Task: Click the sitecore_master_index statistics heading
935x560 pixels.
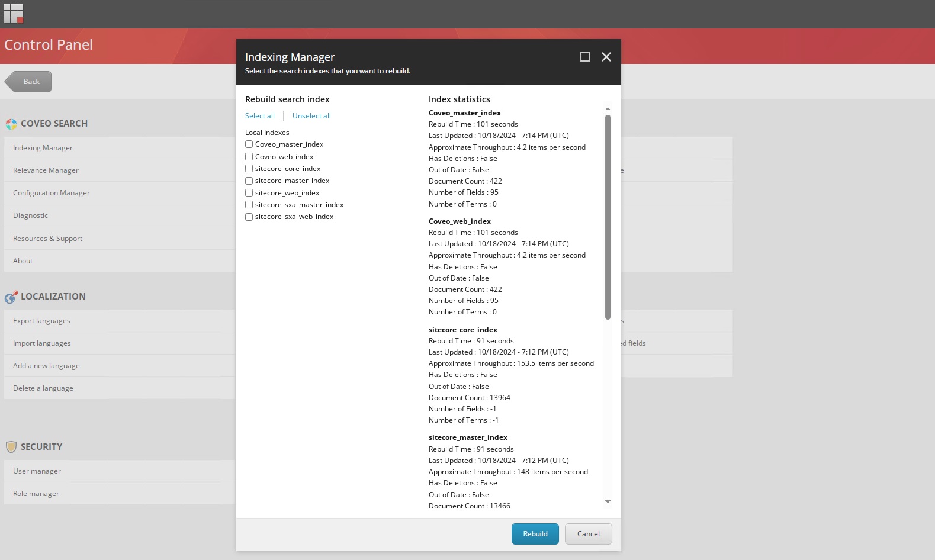Action: tap(468, 437)
